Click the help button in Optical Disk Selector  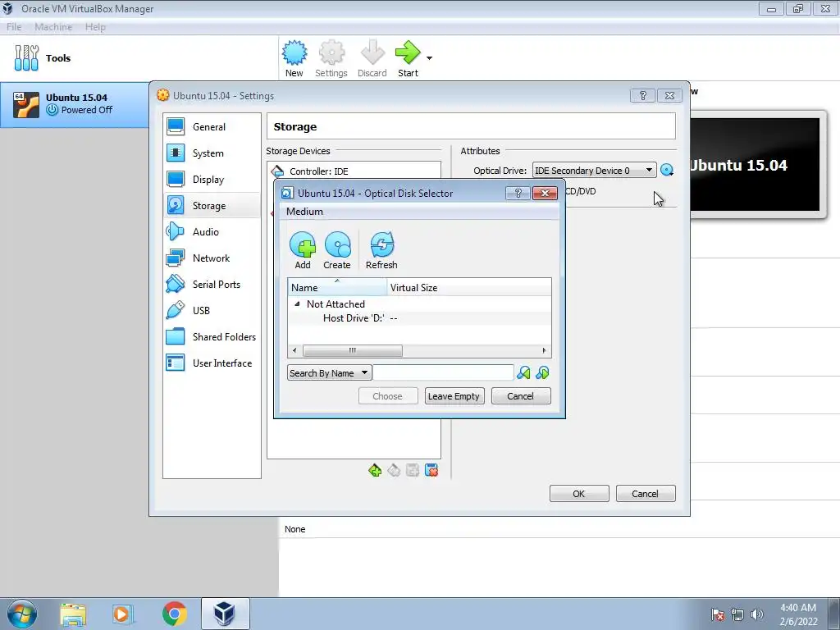[518, 193]
